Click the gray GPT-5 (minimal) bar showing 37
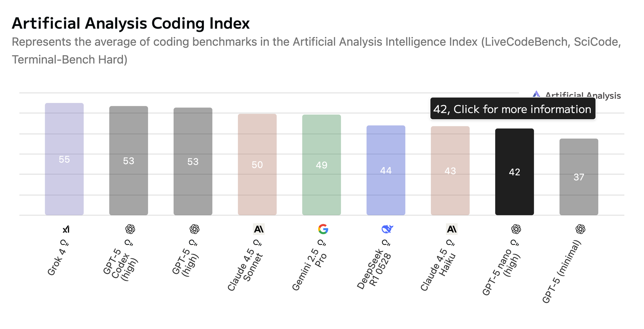This screenshot has width=644, height=329. [x=579, y=177]
